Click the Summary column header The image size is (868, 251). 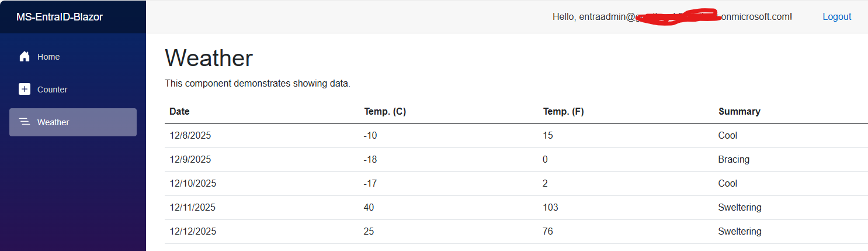(x=739, y=111)
